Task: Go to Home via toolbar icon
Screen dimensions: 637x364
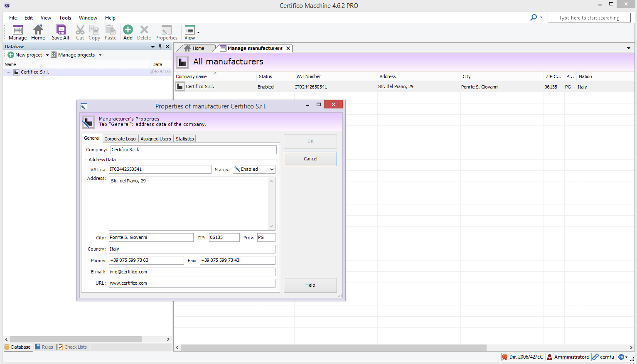Action: pos(38,30)
